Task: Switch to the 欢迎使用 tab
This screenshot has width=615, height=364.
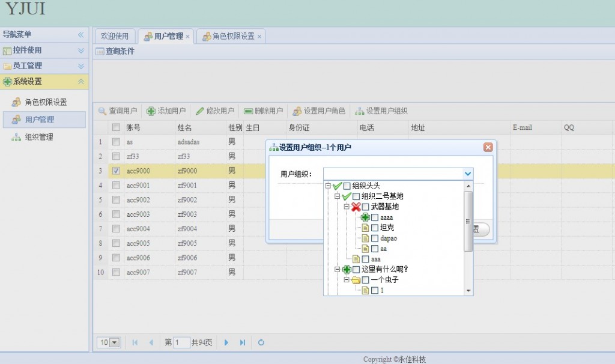Action: pyautogui.click(x=115, y=36)
